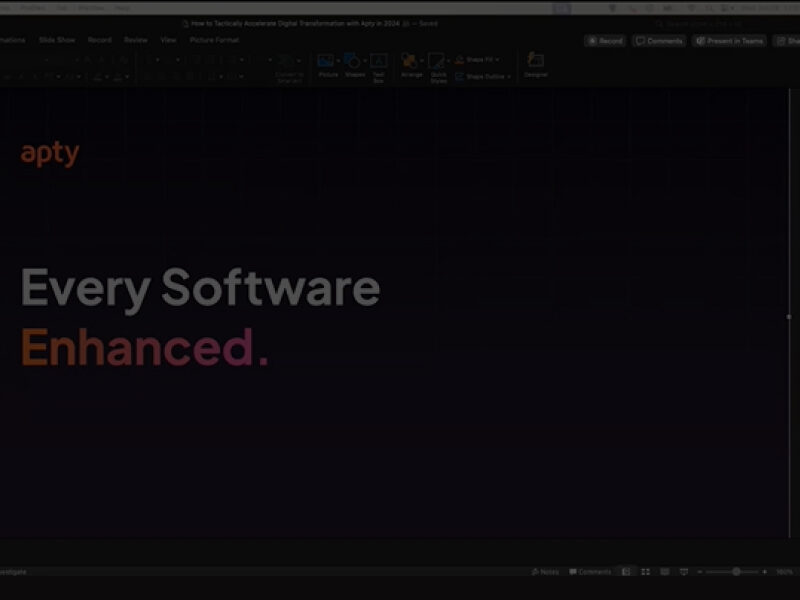Expand the Shape Fill dropdown arrow
Image resolution: width=800 pixels, height=600 pixels.
click(497, 60)
